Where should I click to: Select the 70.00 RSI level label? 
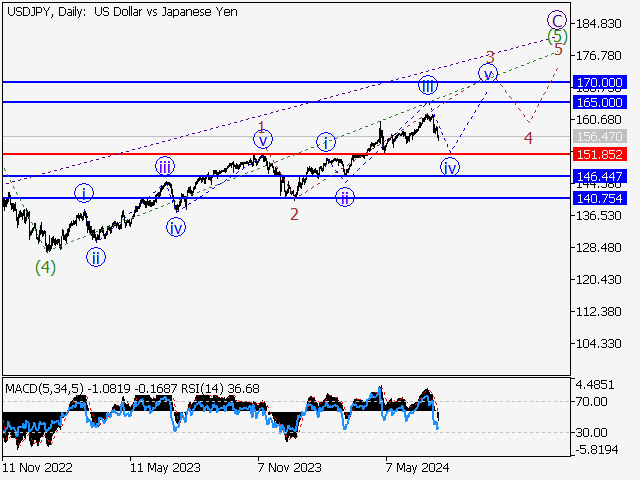coord(591,402)
